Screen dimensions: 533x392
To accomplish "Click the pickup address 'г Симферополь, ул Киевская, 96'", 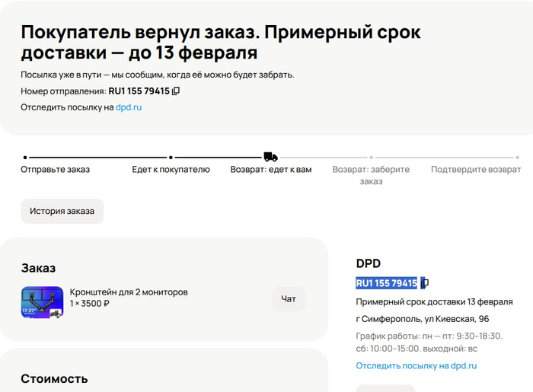I will click(x=423, y=319).
